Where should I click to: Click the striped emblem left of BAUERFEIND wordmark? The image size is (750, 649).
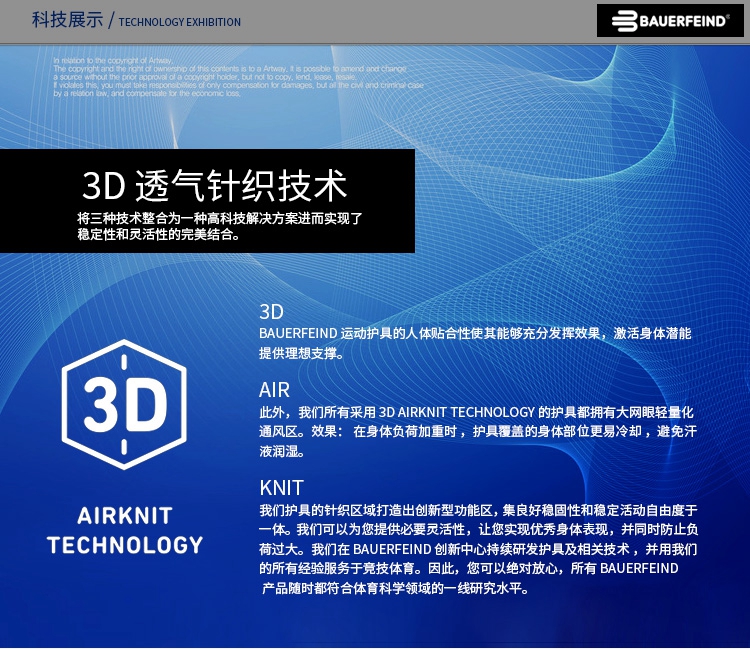point(626,21)
